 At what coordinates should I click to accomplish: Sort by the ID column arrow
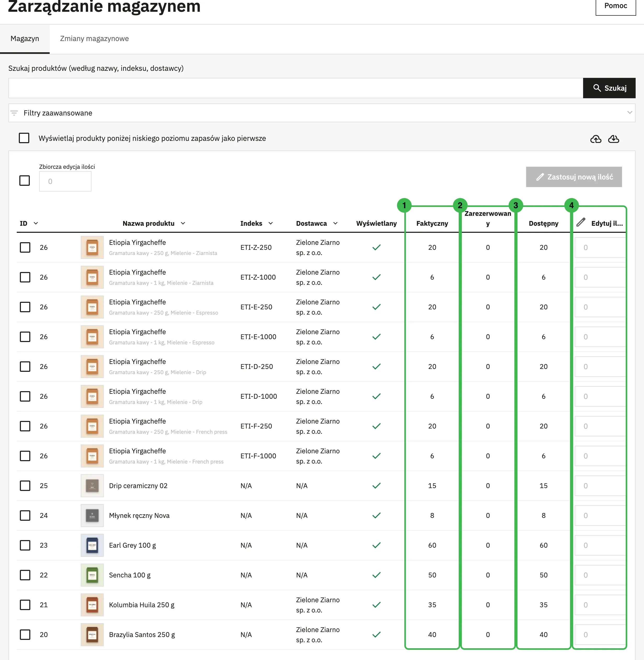(36, 223)
